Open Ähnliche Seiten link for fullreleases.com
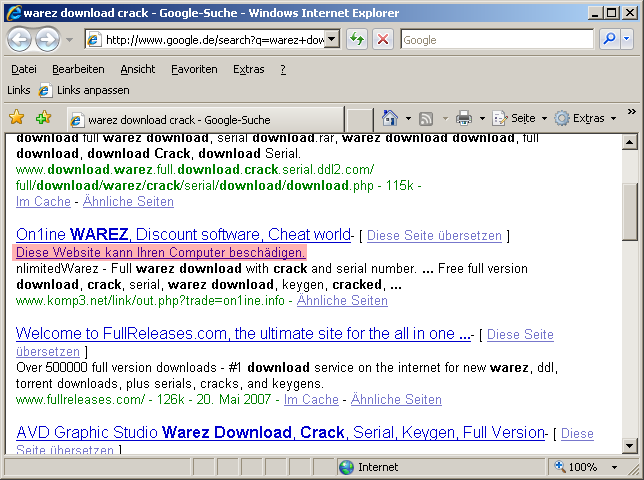 (396, 400)
